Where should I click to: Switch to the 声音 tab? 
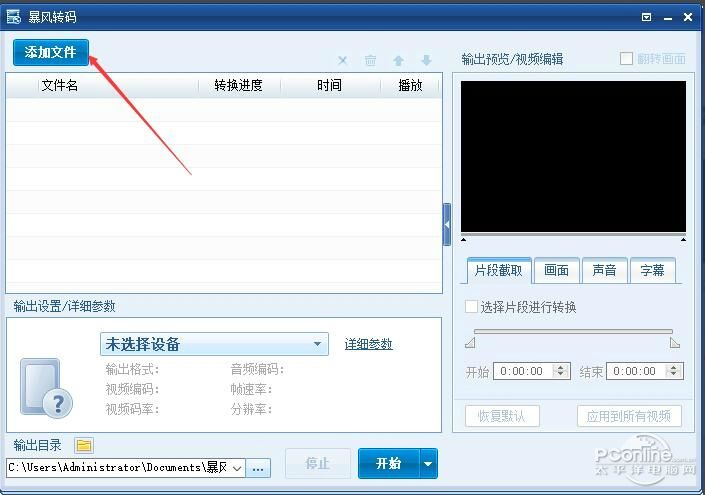604,271
